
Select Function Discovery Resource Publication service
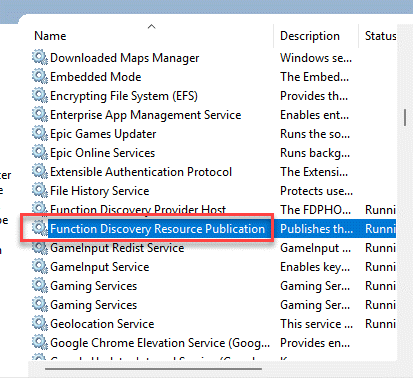(158, 229)
